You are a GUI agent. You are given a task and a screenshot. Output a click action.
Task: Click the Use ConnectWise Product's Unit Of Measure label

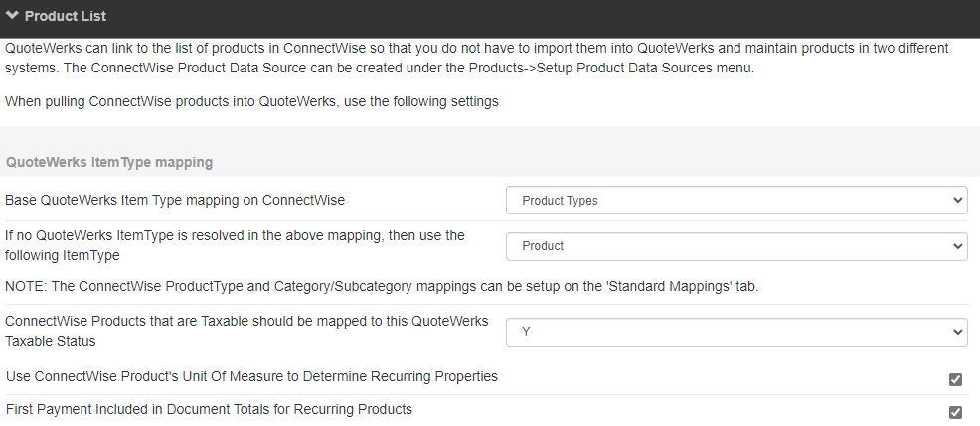(251, 376)
